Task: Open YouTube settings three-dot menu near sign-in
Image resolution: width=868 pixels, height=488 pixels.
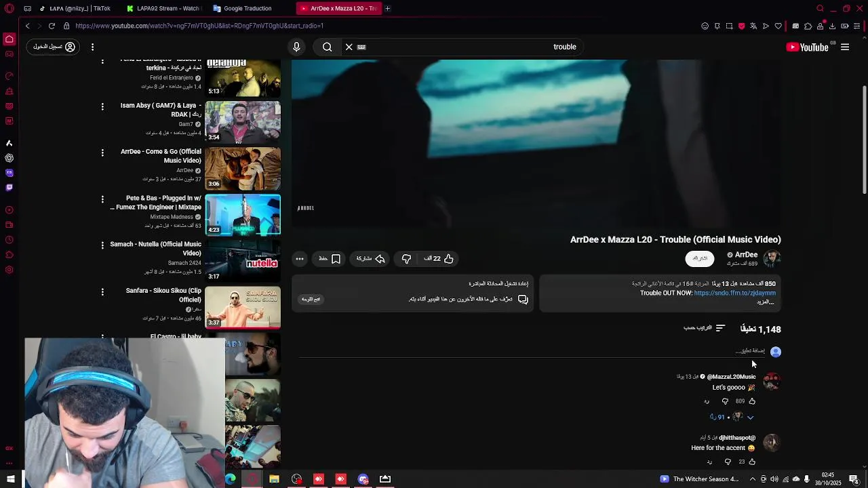Action: coord(92,47)
